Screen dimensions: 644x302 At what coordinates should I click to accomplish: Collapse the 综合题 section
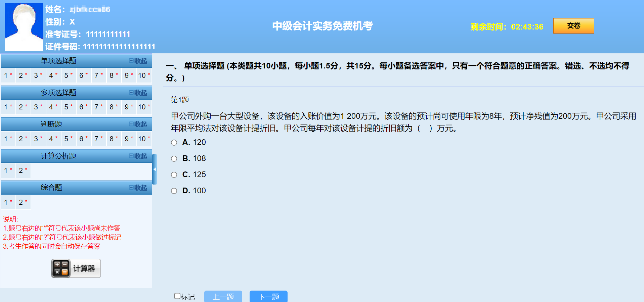pyautogui.click(x=138, y=188)
